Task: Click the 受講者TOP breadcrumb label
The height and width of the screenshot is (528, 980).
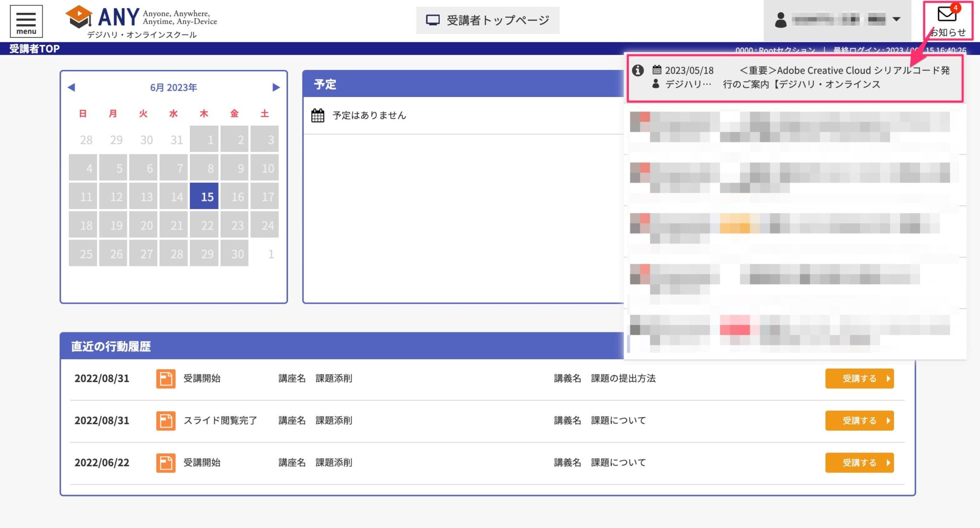Action: click(33, 48)
